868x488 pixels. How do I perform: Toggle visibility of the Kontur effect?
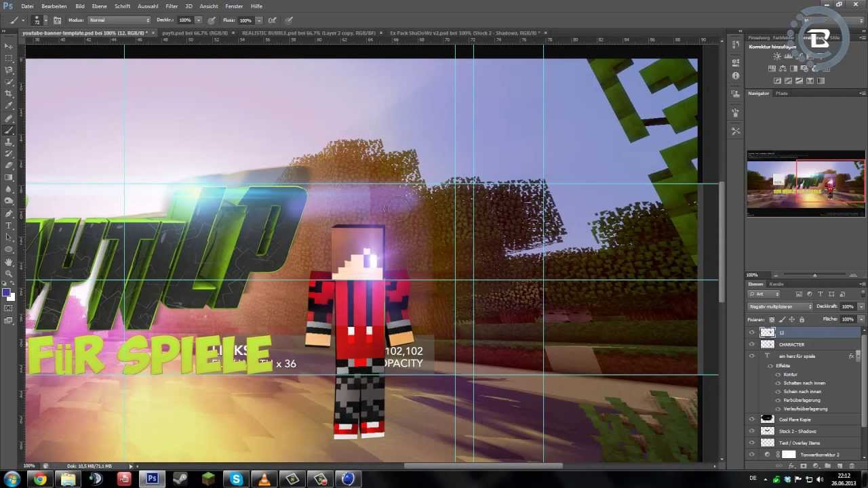778,374
